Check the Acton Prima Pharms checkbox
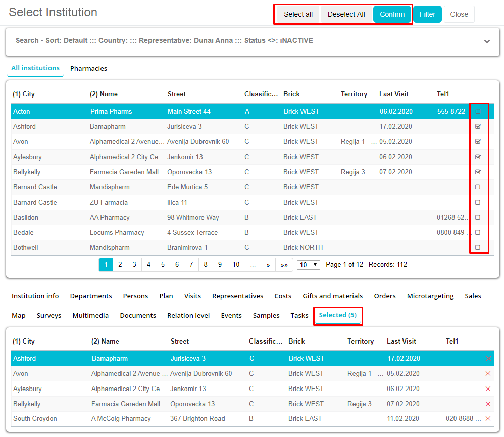This screenshot has width=504, height=437. [478, 112]
